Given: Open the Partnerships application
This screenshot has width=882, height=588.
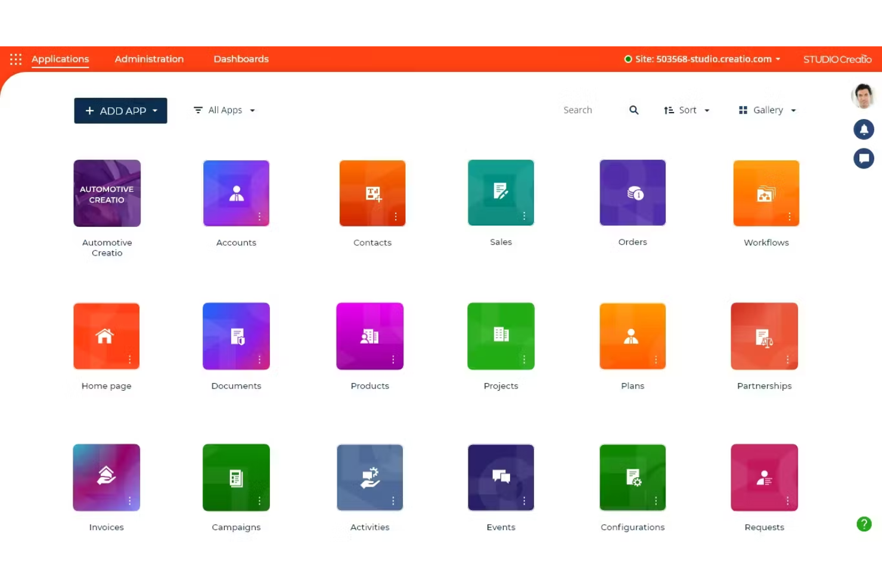Looking at the screenshot, I should pos(764,335).
